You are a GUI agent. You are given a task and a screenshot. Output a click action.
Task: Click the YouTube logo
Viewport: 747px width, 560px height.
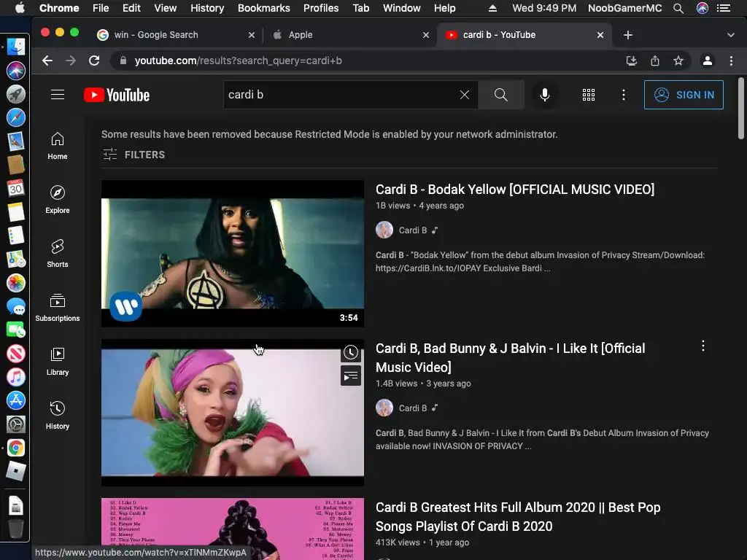tap(117, 95)
